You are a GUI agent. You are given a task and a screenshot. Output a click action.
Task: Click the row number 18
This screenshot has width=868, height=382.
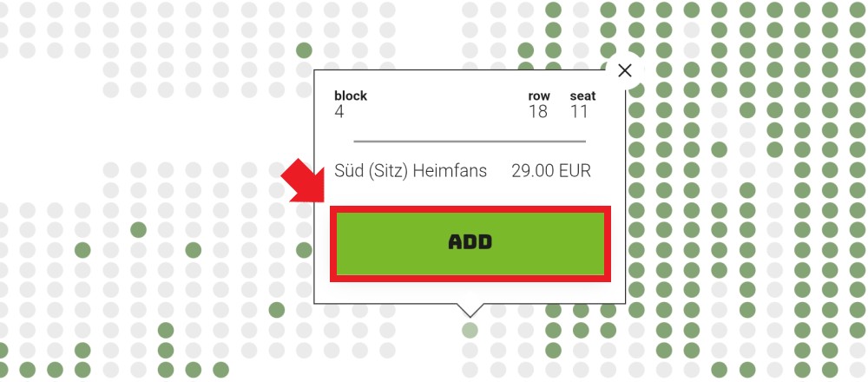[537, 112]
